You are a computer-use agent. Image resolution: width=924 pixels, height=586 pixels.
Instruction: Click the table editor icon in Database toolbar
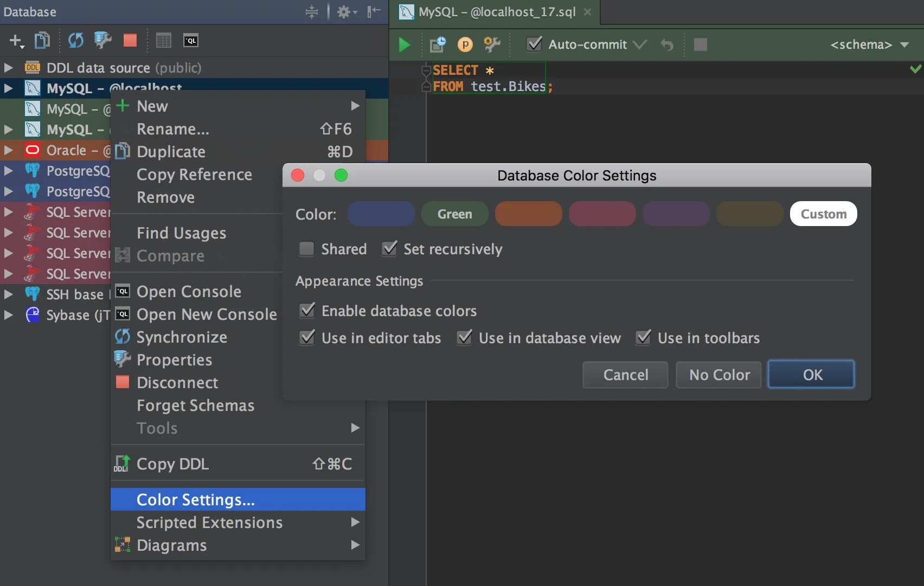[163, 40]
